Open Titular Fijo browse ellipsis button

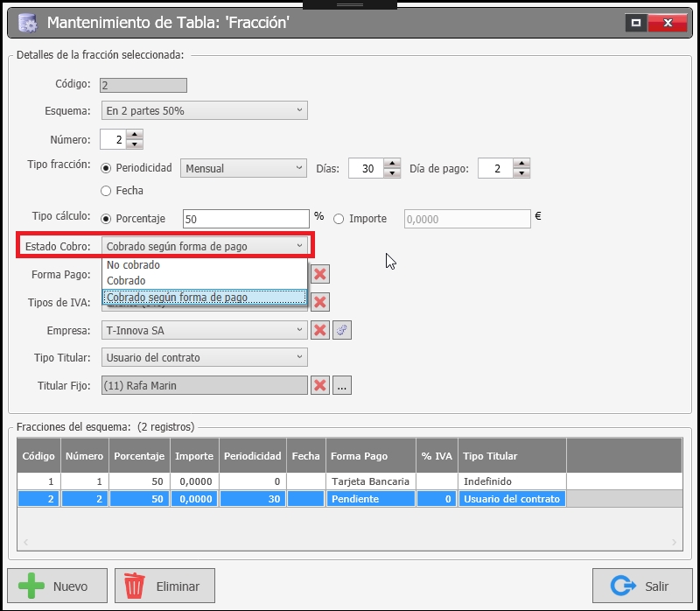(x=342, y=385)
